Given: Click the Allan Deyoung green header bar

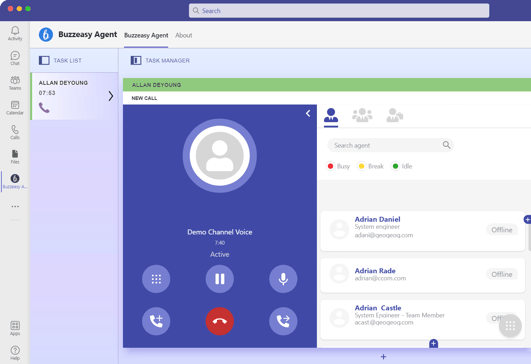Looking at the screenshot, I should point(327,85).
